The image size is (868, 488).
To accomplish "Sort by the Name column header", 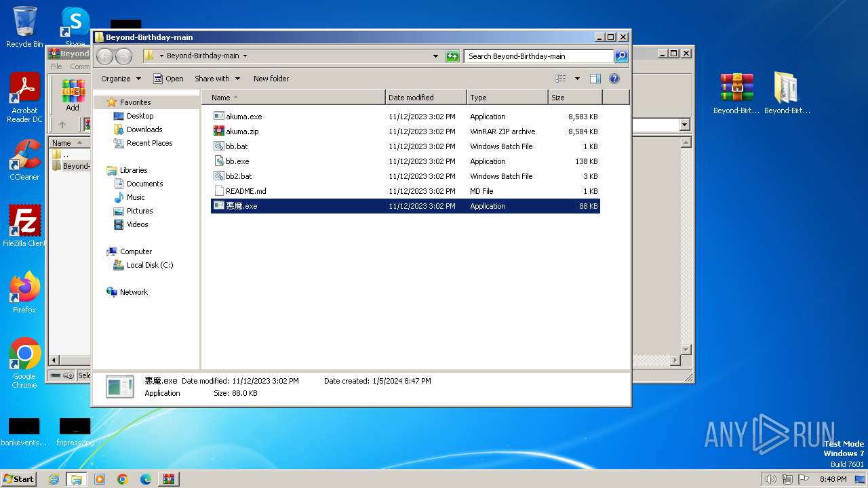I will click(x=293, y=98).
